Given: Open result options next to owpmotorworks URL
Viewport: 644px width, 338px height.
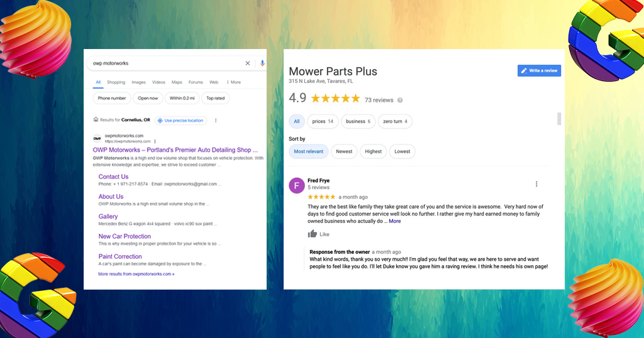Looking at the screenshot, I should click(155, 141).
